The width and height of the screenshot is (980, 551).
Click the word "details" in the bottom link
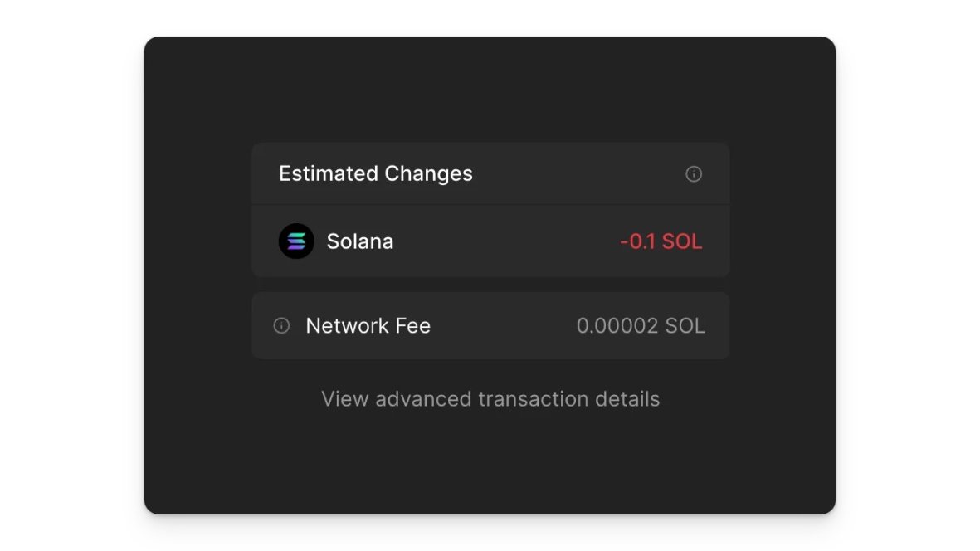[627, 399]
